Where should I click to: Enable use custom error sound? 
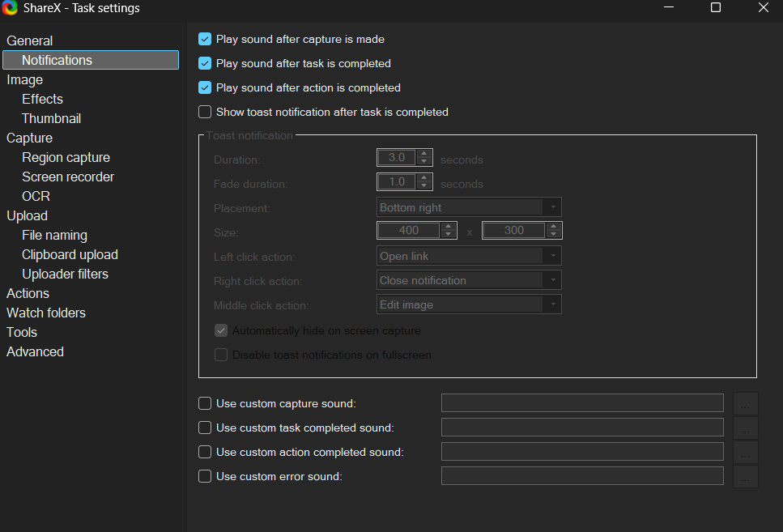(x=205, y=476)
